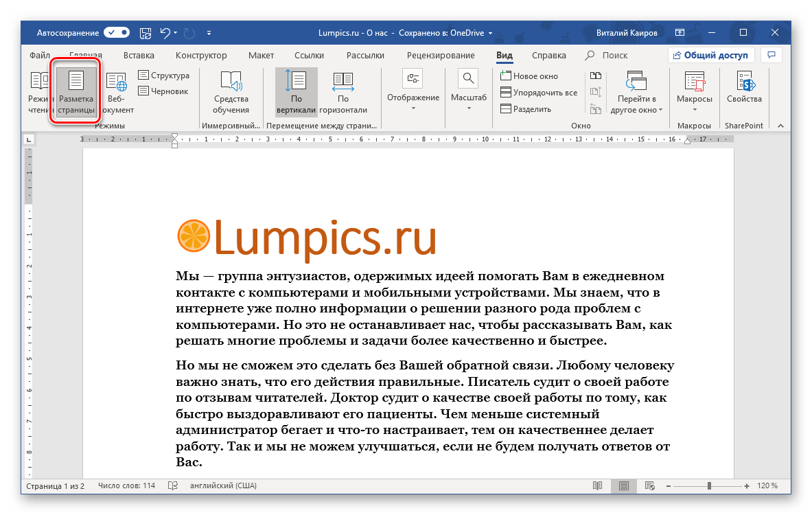Open the Файл menu tab
The image size is (812, 515).
click(40, 56)
